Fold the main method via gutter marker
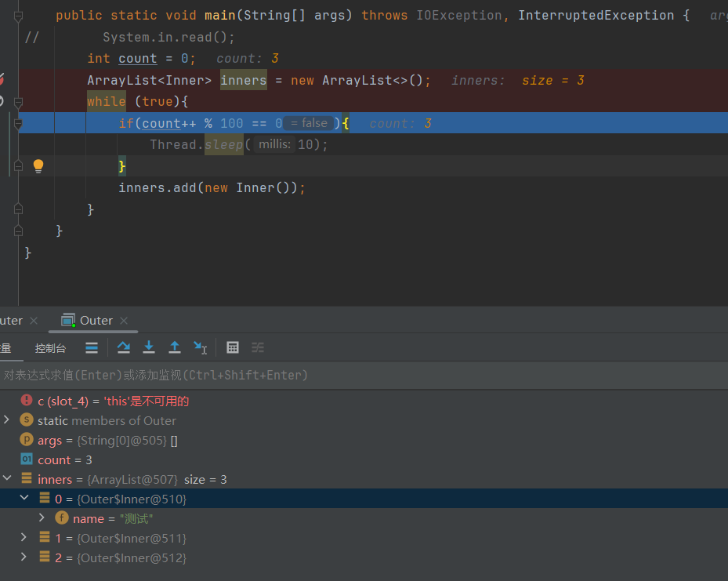 [18, 16]
